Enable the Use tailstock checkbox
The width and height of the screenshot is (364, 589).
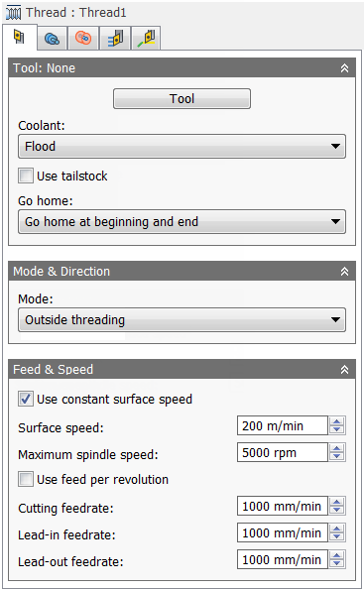tap(26, 176)
